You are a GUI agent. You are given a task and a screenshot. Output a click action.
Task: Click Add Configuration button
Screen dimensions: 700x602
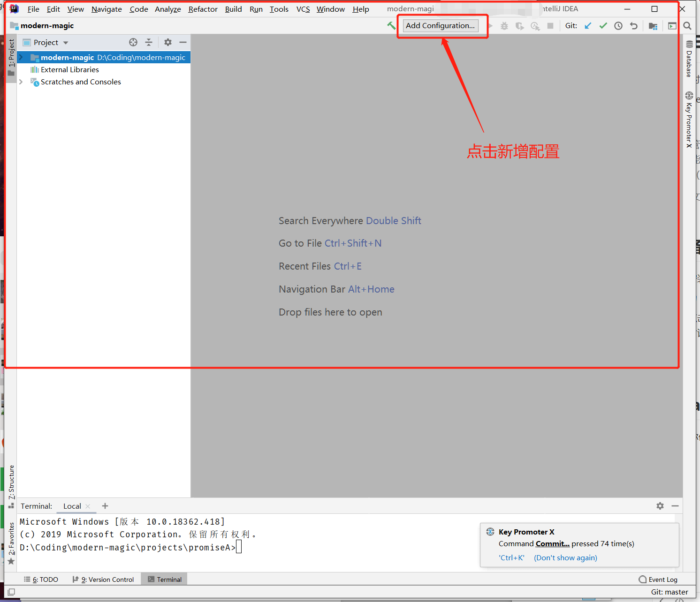[441, 26]
